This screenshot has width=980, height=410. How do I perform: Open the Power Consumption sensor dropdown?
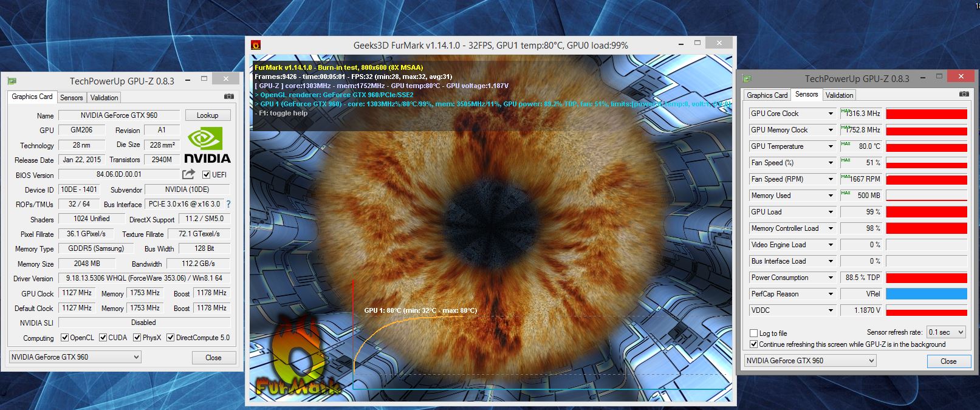831,278
